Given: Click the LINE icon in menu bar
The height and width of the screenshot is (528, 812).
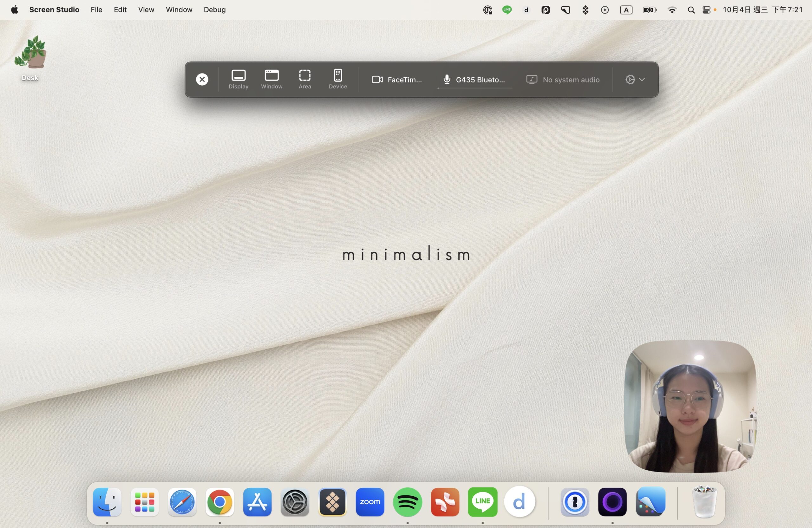Looking at the screenshot, I should 507,10.
